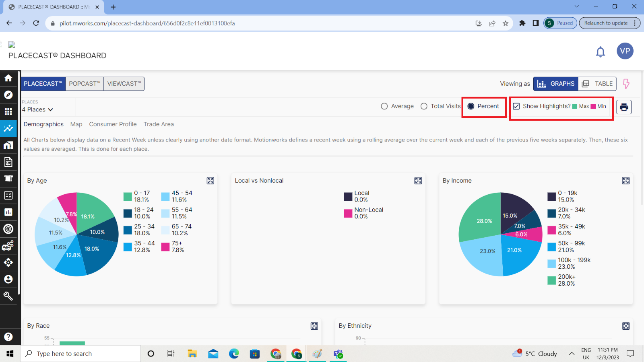Click the pink Min highlight swatch
Viewport: 644px width, 362px height.
pos(593,106)
